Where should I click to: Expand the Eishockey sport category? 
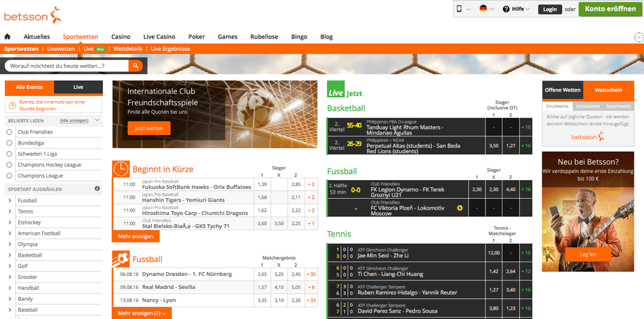[10, 223]
